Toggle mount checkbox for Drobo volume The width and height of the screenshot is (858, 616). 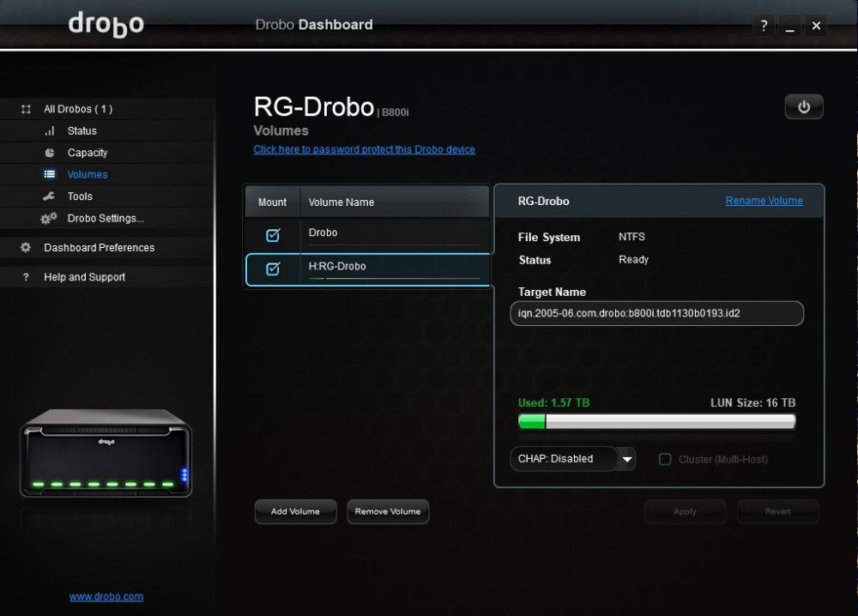(x=273, y=235)
